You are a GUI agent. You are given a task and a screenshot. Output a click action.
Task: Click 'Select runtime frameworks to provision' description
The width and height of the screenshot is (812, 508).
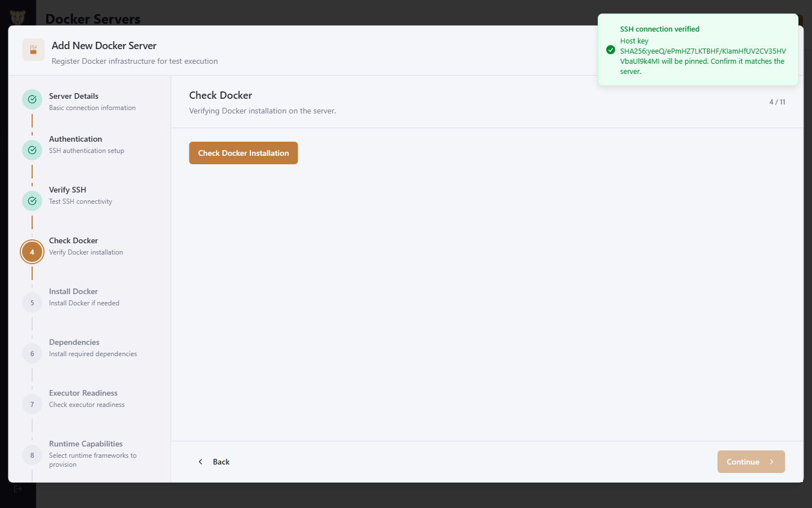tap(93, 460)
